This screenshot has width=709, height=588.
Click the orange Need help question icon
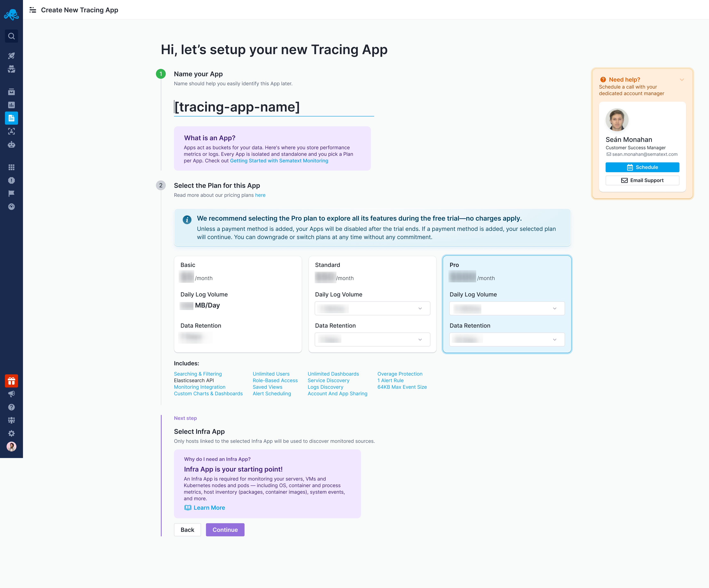(603, 80)
